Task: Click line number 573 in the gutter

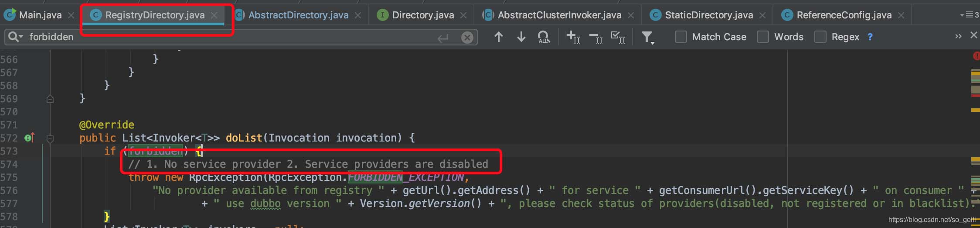Action: tap(9, 151)
